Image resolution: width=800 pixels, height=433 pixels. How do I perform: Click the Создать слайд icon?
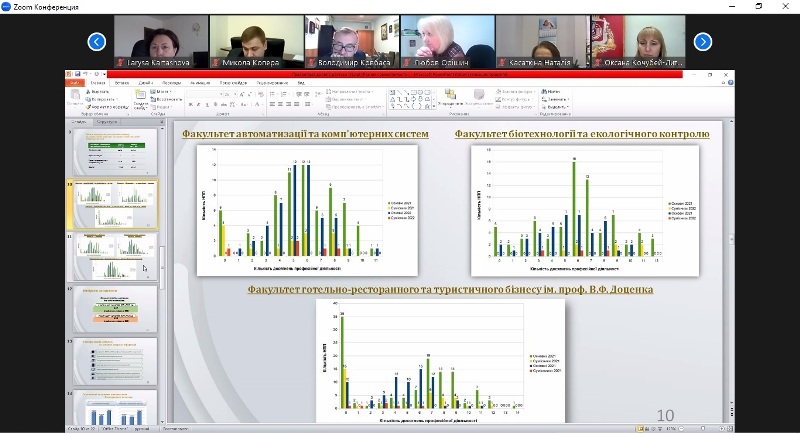click(140, 95)
